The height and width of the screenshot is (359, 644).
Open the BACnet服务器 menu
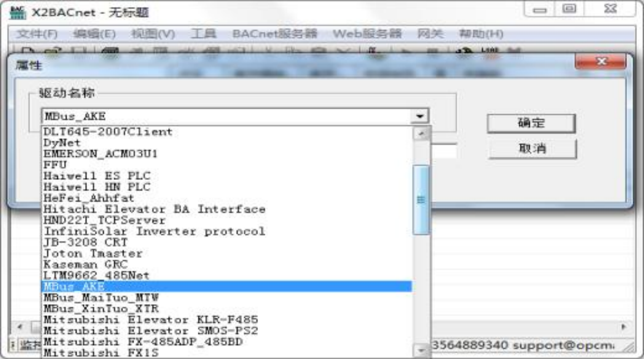(x=275, y=34)
